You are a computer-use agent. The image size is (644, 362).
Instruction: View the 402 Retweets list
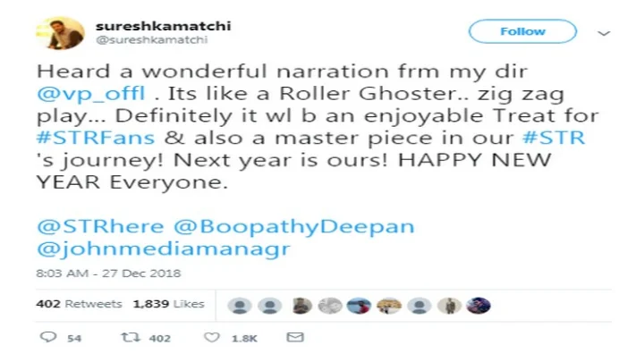79,304
